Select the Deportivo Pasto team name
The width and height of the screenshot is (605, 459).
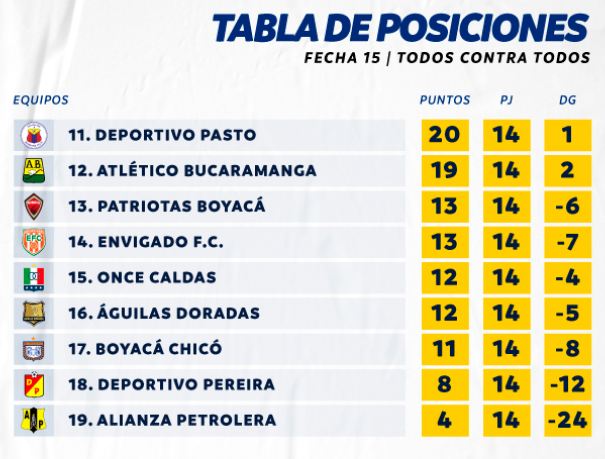point(162,135)
